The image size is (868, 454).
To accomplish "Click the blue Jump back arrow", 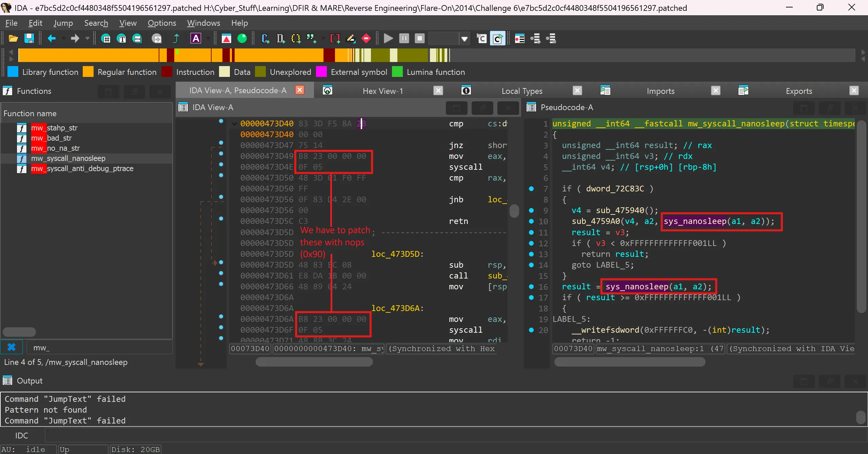I will 52,39.
